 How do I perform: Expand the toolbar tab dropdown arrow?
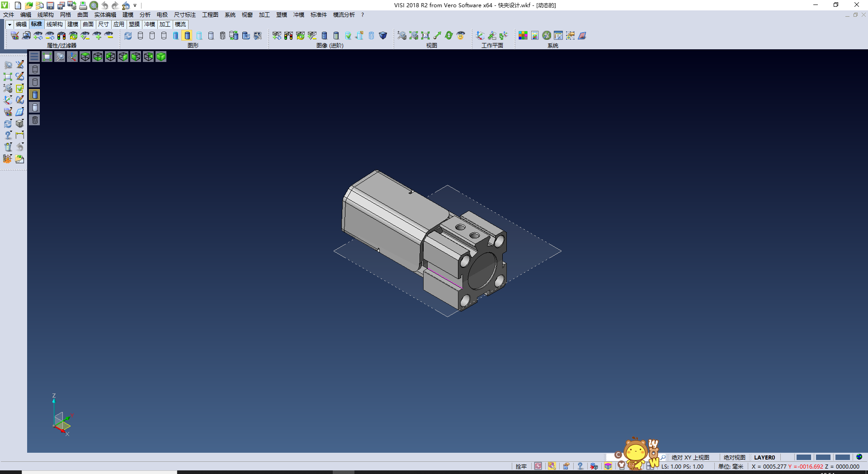9,24
